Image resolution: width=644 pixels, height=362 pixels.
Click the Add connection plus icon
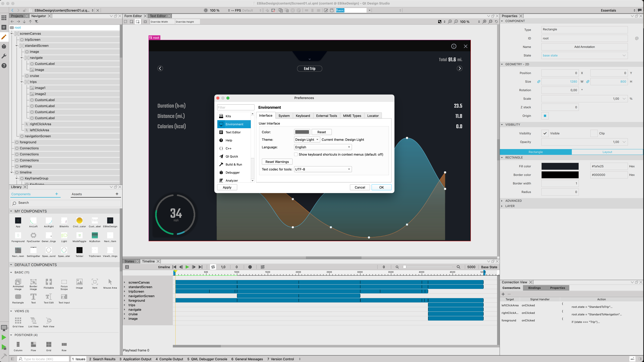point(503,294)
